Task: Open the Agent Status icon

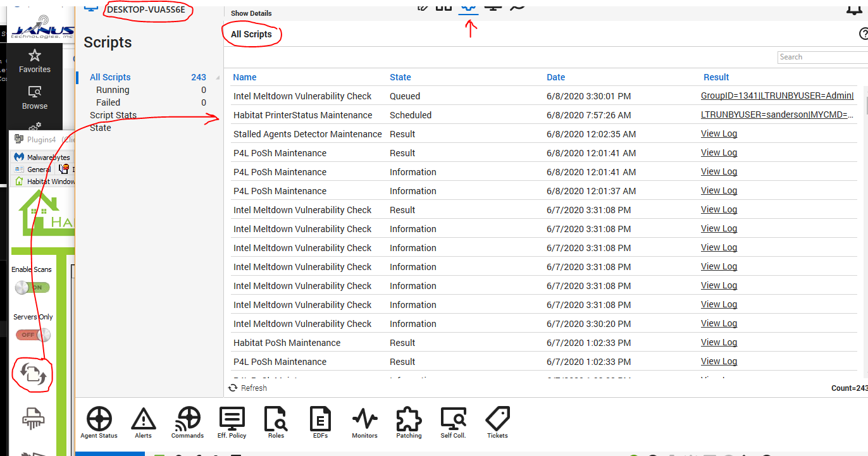Action: click(99, 419)
